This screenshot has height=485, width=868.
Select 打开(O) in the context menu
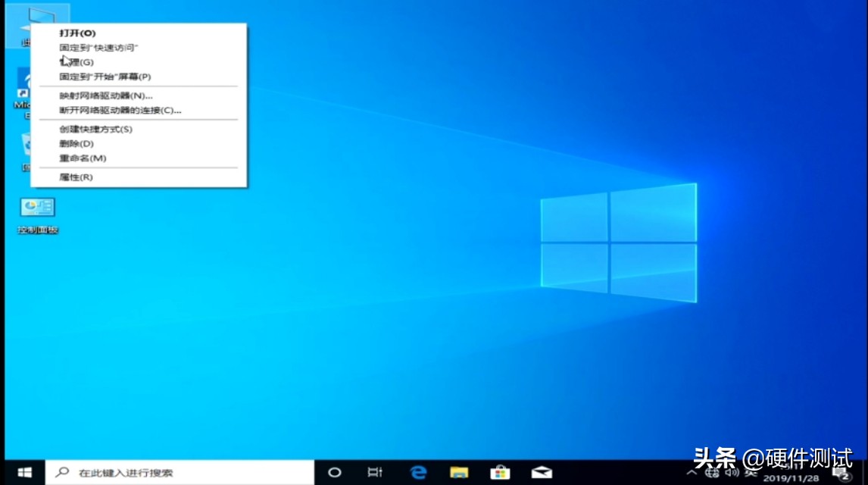pyautogui.click(x=76, y=33)
